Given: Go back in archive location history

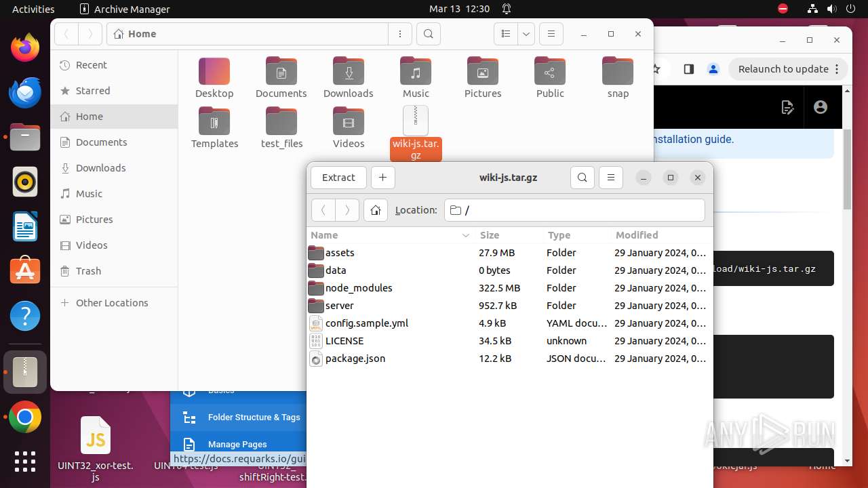Looking at the screenshot, I should pos(323,210).
